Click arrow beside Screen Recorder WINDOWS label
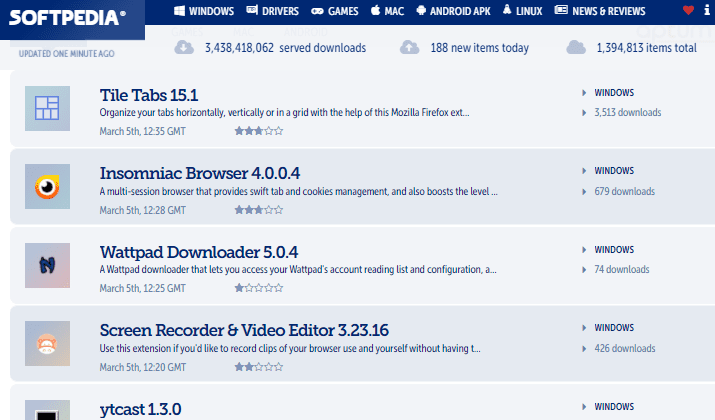The image size is (715, 420). 584,328
